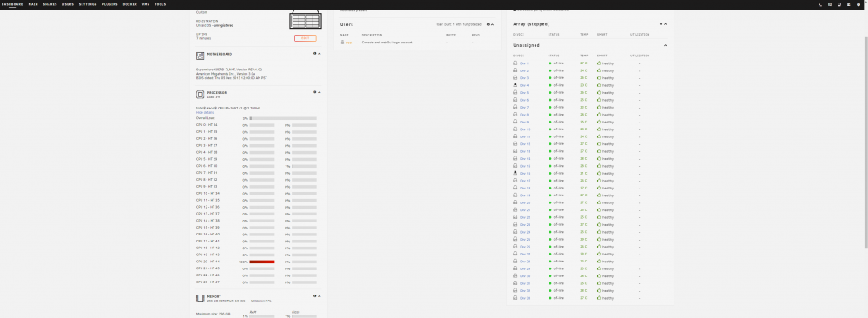The width and height of the screenshot is (868, 318).
Task: Click the feedback icon in the top bar
Action: coord(830,4)
